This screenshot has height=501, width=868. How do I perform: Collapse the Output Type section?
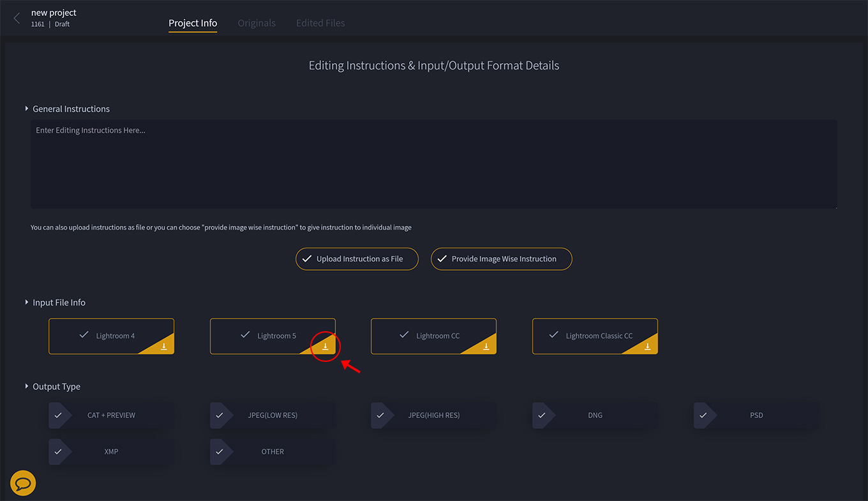pyautogui.click(x=27, y=387)
